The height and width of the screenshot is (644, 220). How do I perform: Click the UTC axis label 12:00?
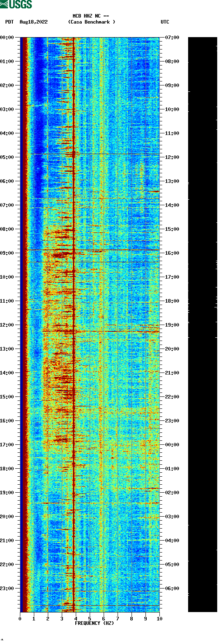(x=172, y=157)
